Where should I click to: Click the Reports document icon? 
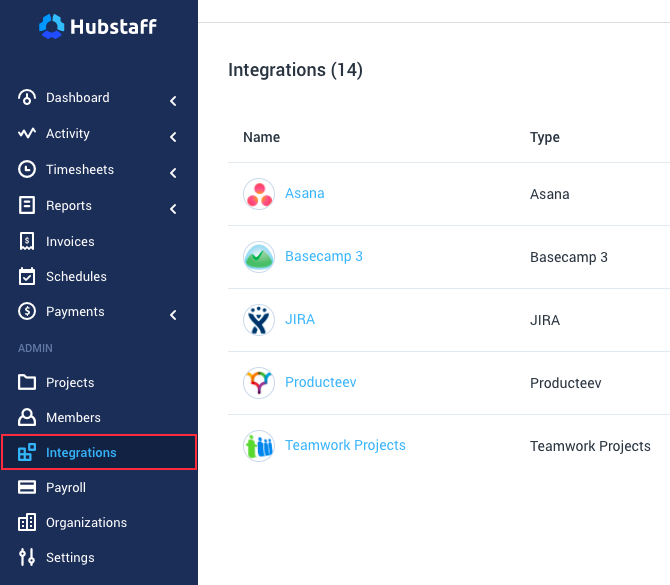(27, 205)
